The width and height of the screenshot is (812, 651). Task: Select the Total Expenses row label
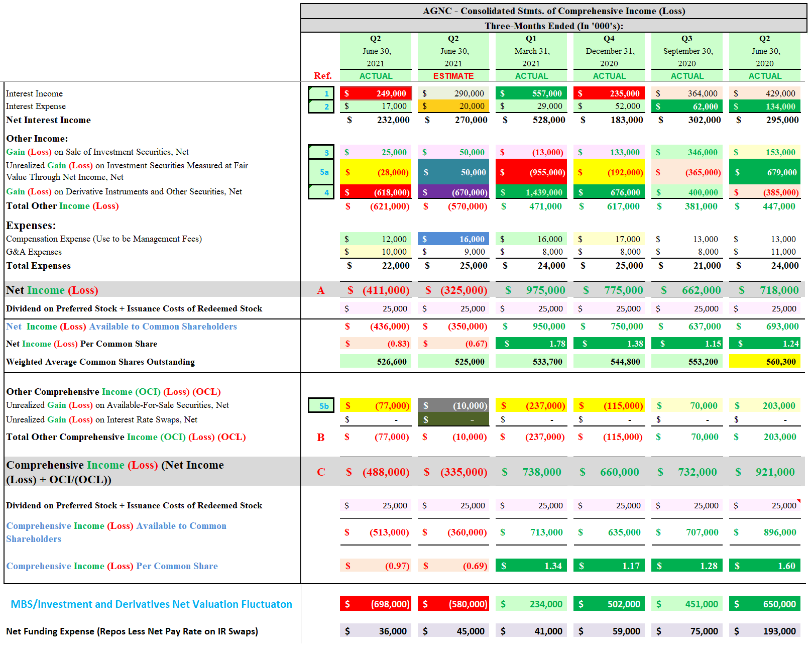(x=39, y=266)
